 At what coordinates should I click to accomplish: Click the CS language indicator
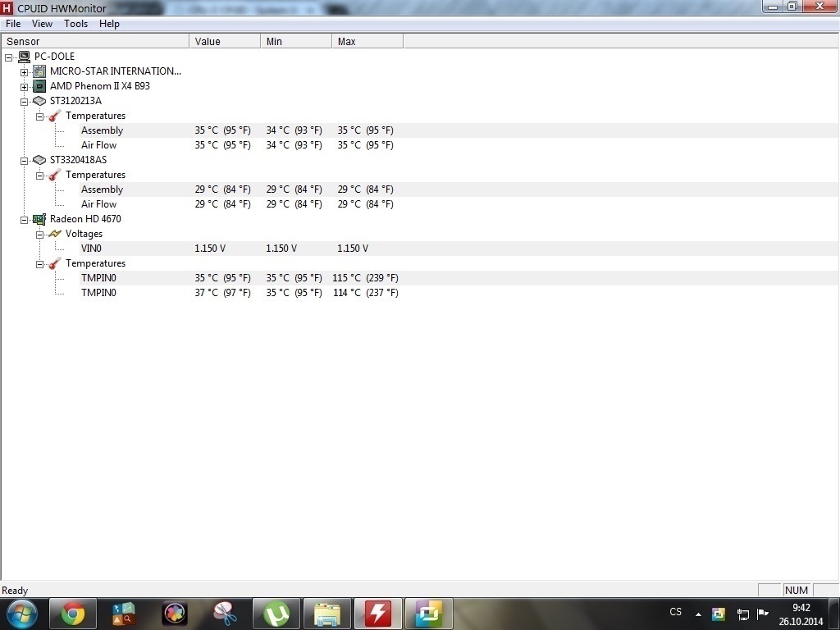click(x=676, y=612)
